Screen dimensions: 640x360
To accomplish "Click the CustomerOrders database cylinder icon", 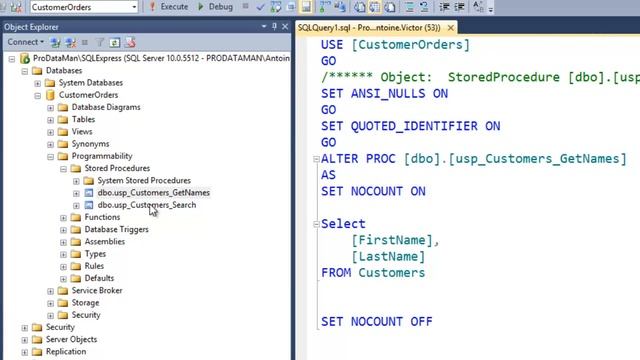I will (x=50, y=95).
